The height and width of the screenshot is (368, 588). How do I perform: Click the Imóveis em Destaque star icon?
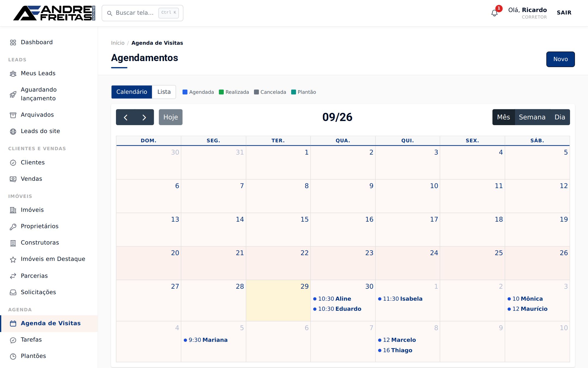pyautogui.click(x=13, y=259)
